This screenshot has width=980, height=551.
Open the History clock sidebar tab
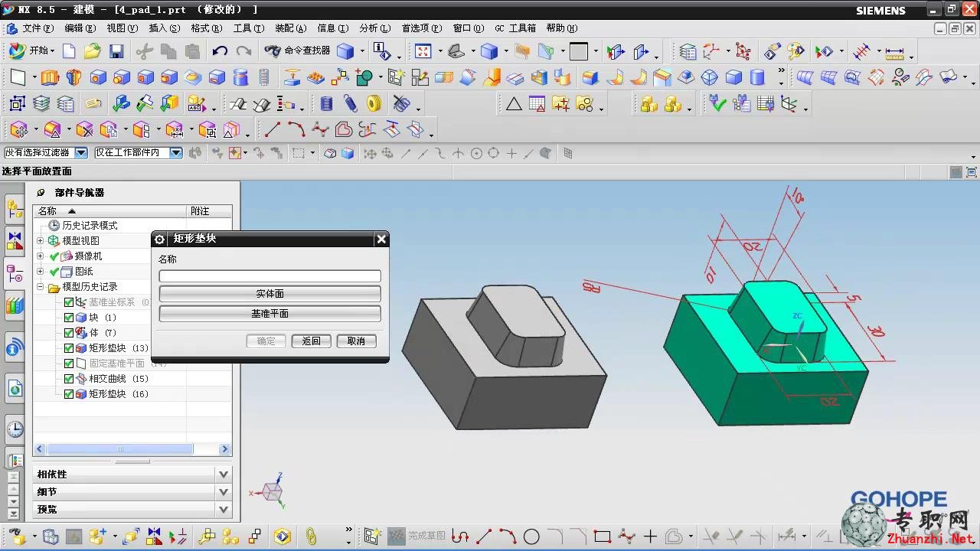[x=15, y=429]
